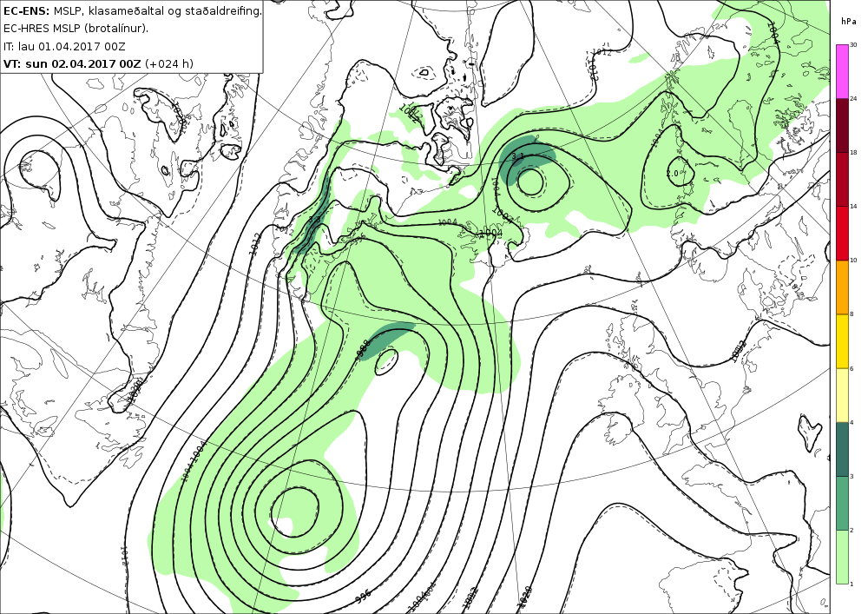This screenshot has width=868, height=614.
Task: Select the orange 8–10 hPa legend swatch
Action: [842, 287]
